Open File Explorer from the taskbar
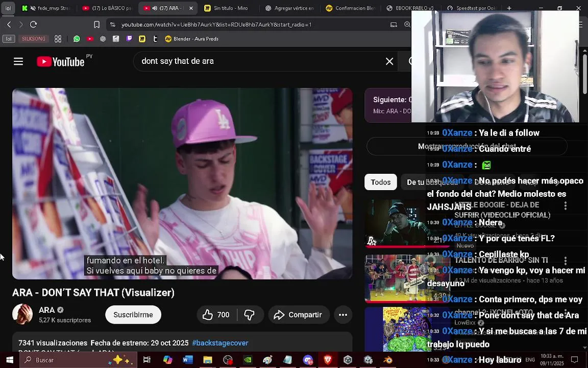This screenshot has width=588, height=368. 207,360
